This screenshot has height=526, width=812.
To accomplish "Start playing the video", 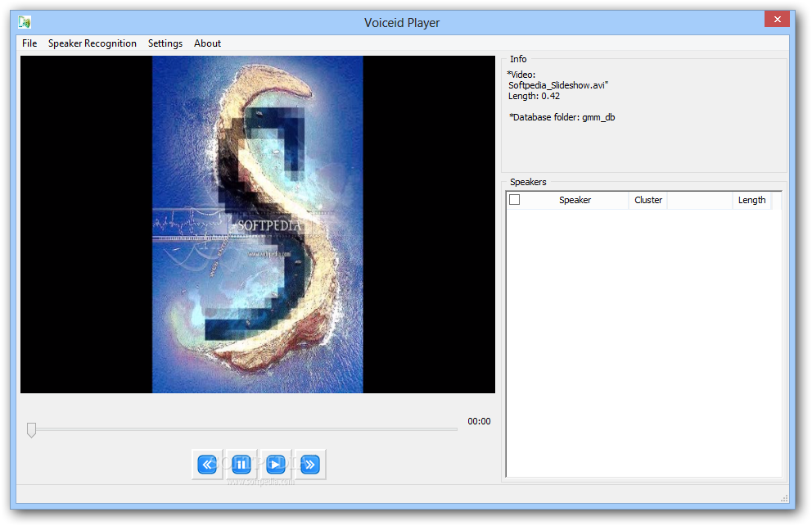I will pyautogui.click(x=276, y=465).
